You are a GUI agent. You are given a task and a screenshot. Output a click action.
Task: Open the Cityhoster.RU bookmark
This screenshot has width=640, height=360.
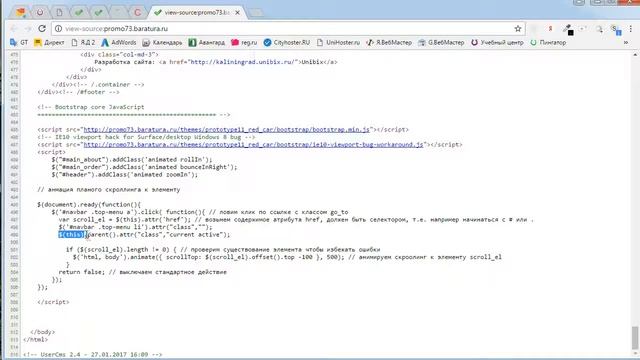coord(287,42)
